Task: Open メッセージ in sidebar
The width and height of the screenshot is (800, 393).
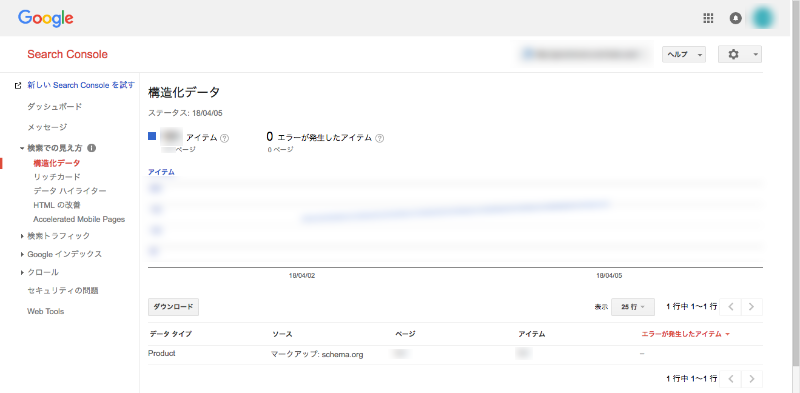Action: (47, 127)
